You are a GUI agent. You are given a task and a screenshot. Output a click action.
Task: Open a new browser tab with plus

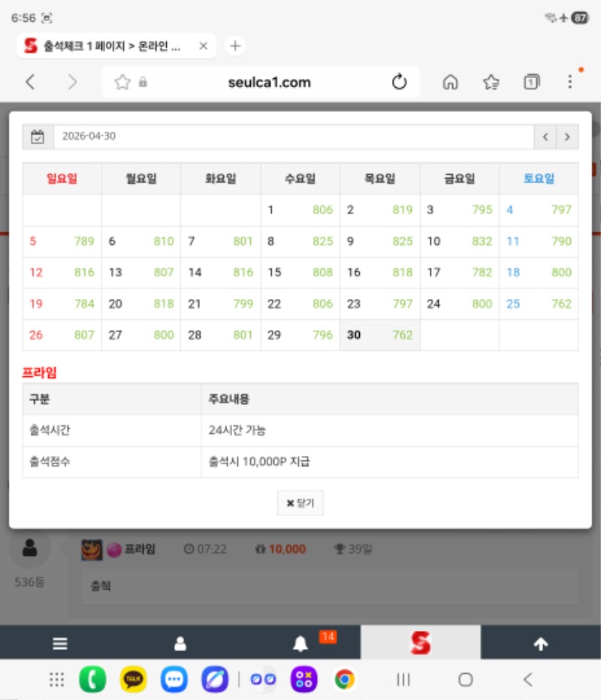point(235,46)
